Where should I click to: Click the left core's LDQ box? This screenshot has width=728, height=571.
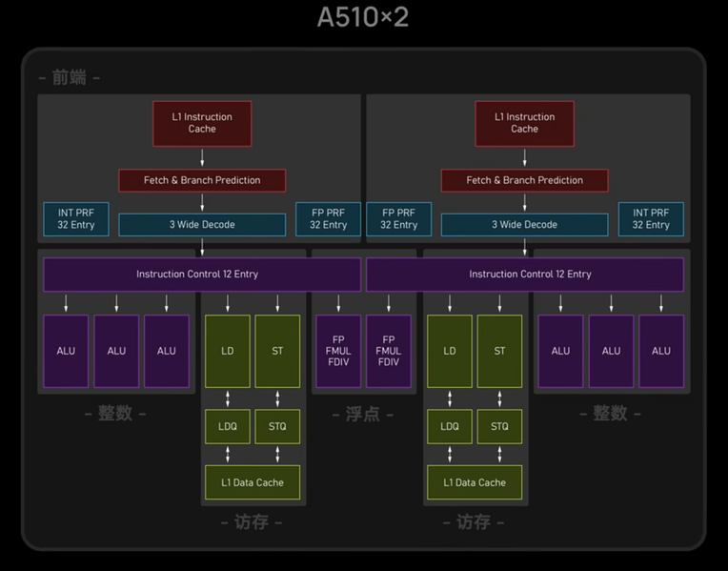point(228,426)
